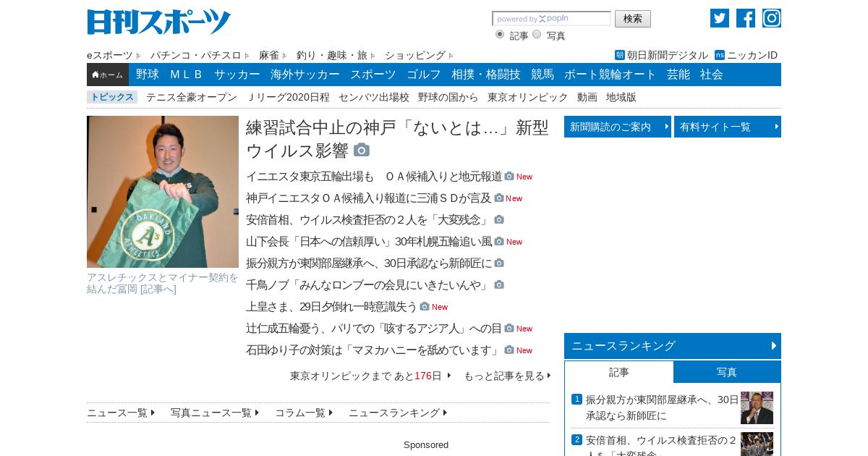Open the Instagram icon link
Screen dimensions: 868x456
772,18
